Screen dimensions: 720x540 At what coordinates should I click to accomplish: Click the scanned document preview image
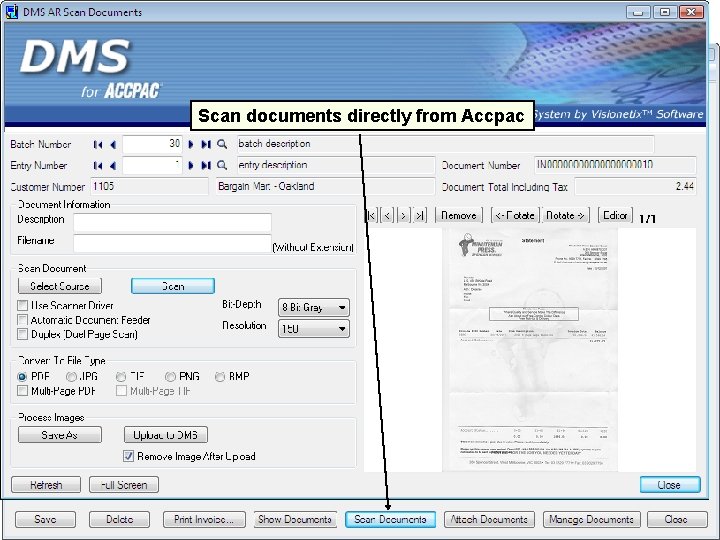pos(530,349)
